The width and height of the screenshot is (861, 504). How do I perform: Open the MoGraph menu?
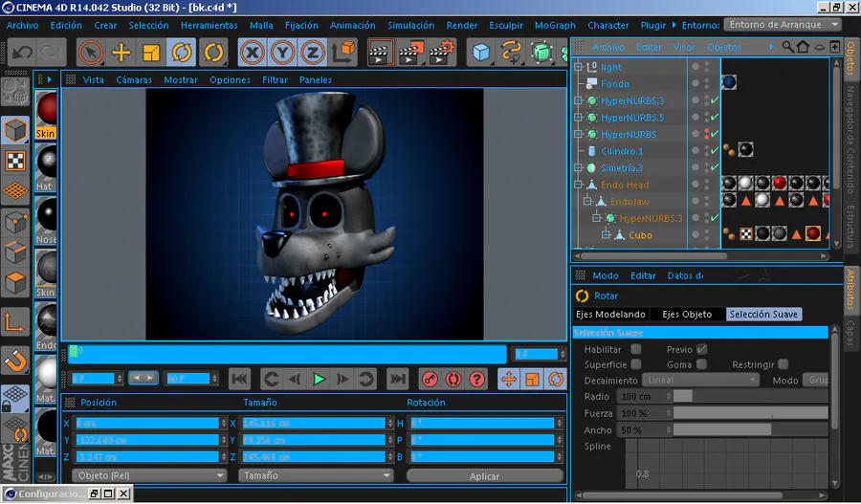coord(555,25)
